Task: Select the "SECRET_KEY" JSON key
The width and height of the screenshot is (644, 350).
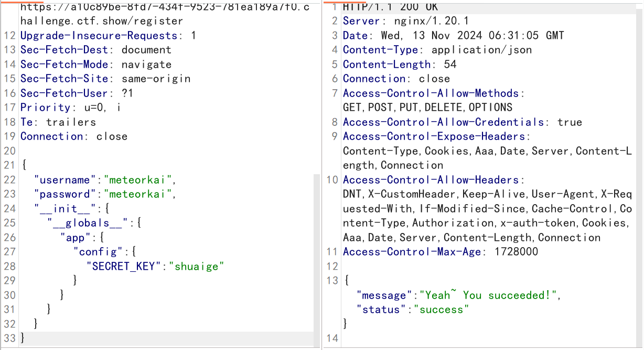Action: (124, 267)
